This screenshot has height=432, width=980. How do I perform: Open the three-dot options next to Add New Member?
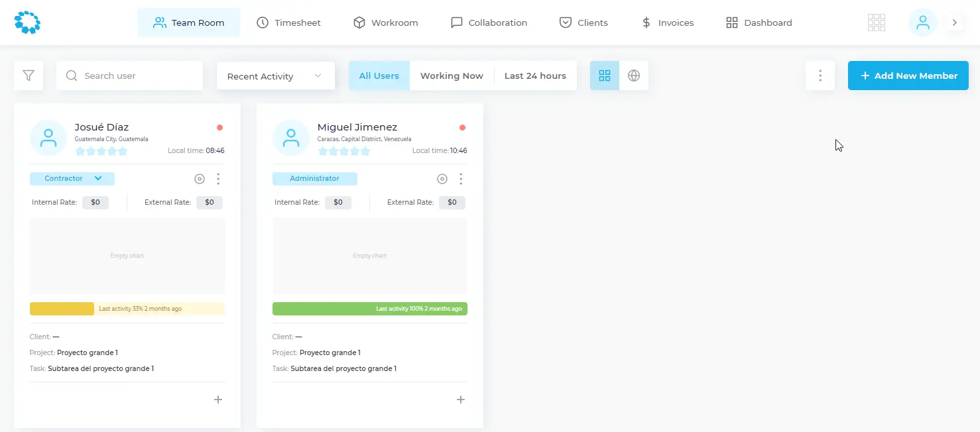(820, 76)
